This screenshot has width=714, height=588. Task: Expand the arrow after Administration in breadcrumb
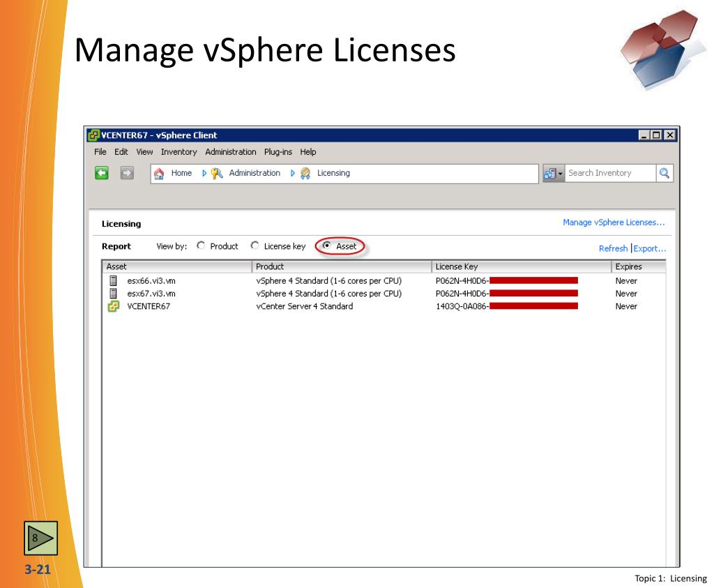click(292, 173)
